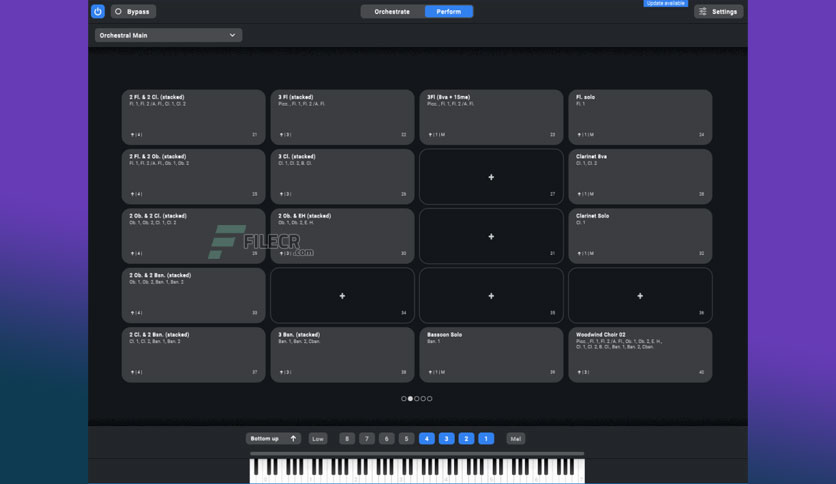Open the Bottom up voicing dropdown

click(274, 439)
